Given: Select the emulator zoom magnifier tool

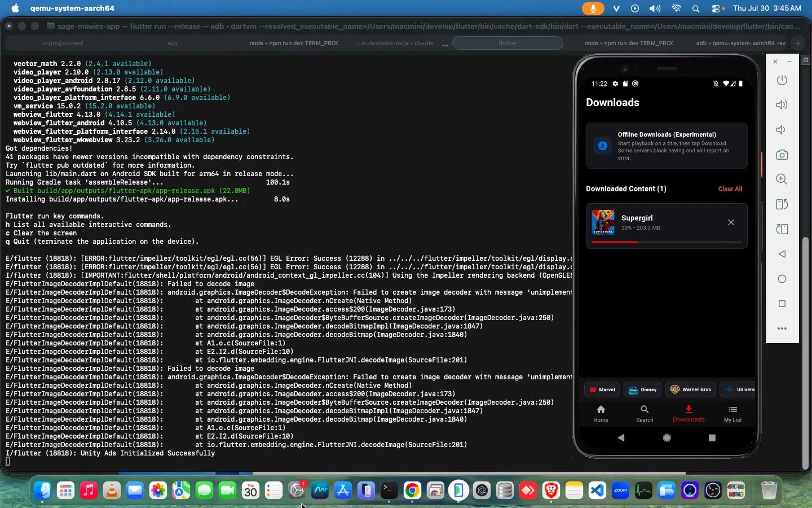Looking at the screenshot, I should 782,179.
